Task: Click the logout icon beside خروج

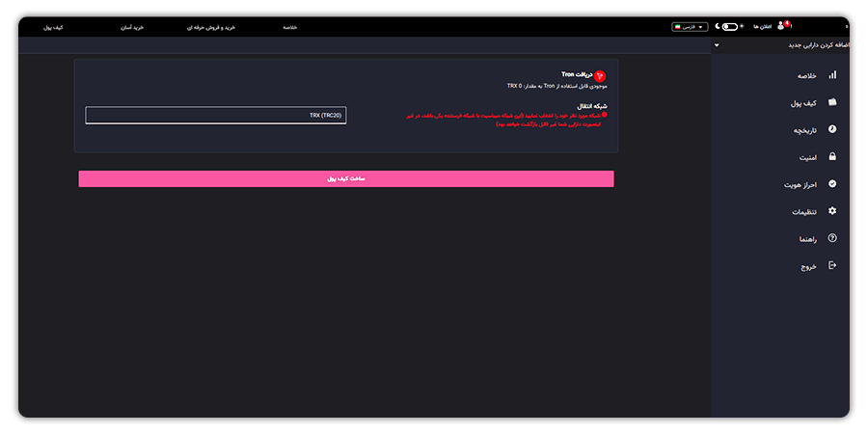Action: point(832,265)
